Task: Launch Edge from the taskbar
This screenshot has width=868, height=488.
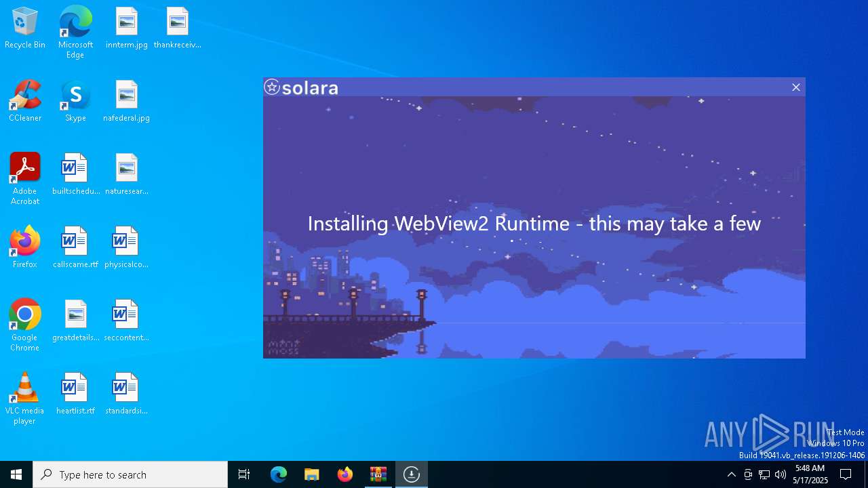Action: click(279, 474)
